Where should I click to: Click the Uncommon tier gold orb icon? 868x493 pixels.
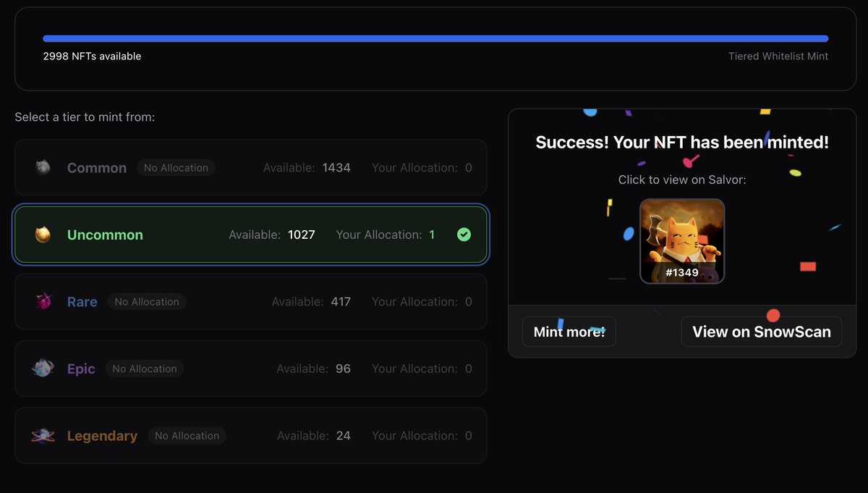click(x=42, y=234)
